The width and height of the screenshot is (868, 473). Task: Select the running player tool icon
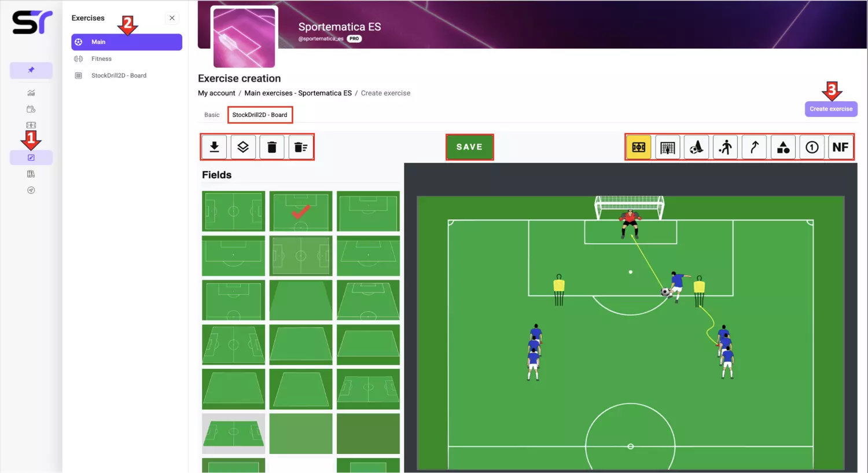[x=726, y=147]
